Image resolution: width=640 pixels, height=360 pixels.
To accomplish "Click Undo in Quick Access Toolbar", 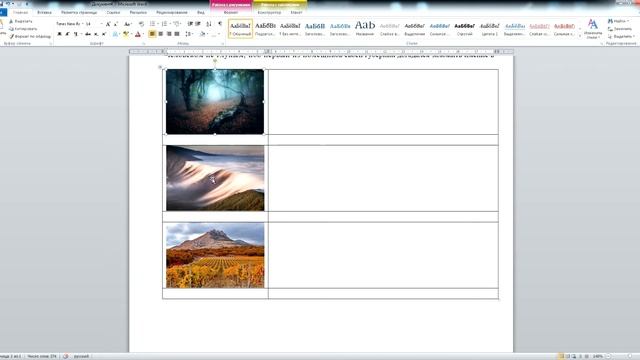I will tap(8, 4).
